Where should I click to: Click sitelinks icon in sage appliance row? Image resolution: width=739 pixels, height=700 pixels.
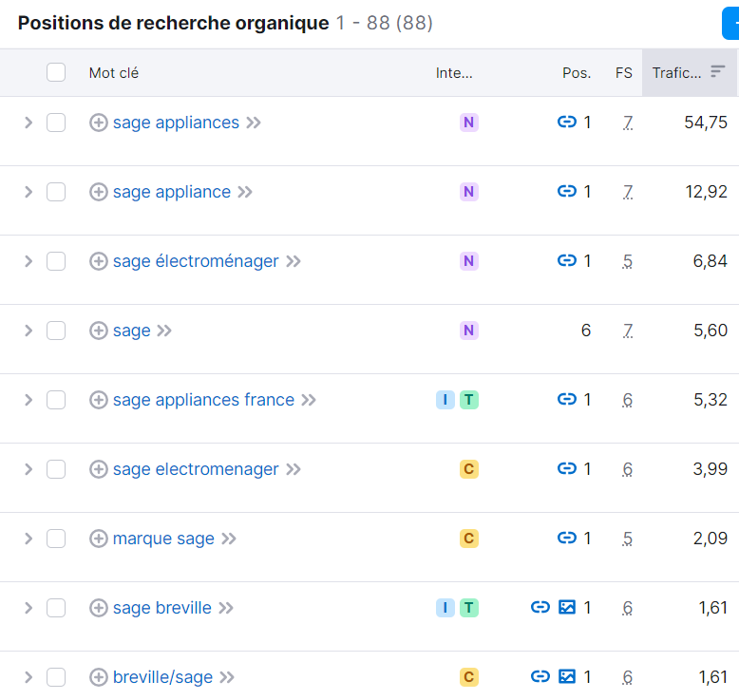point(566,191)
